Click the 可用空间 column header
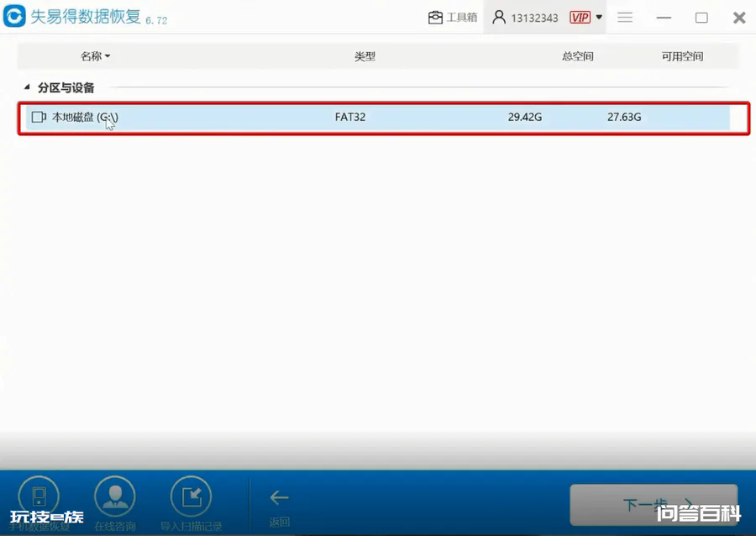Viewport: 756px width, 536px height. coord(682,56)
